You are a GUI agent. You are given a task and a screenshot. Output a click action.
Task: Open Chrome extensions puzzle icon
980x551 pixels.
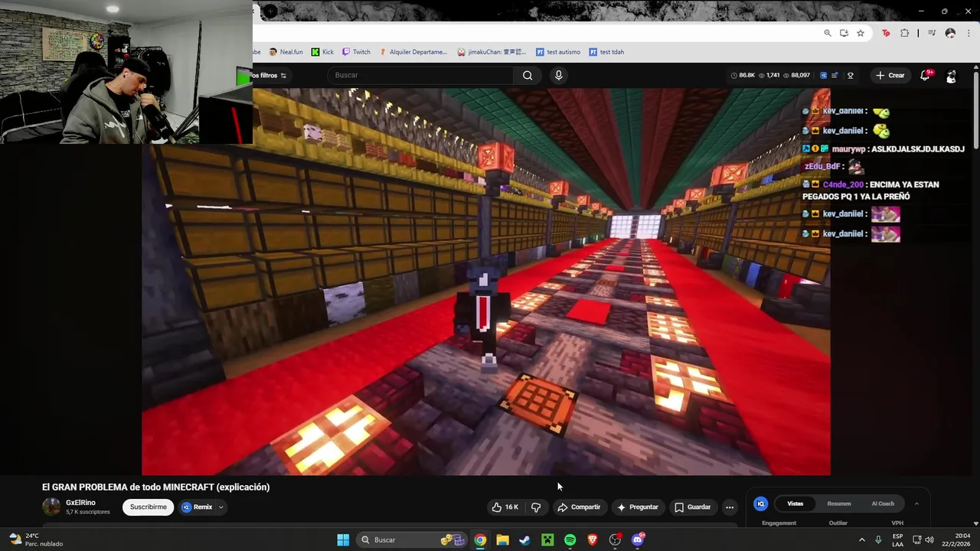(905, 33)
